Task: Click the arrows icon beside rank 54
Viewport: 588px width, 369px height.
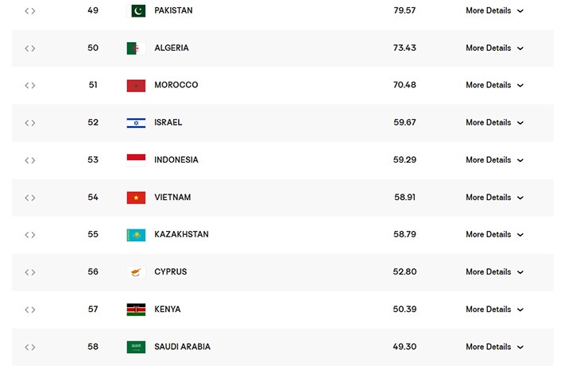Action: point(30,198)
